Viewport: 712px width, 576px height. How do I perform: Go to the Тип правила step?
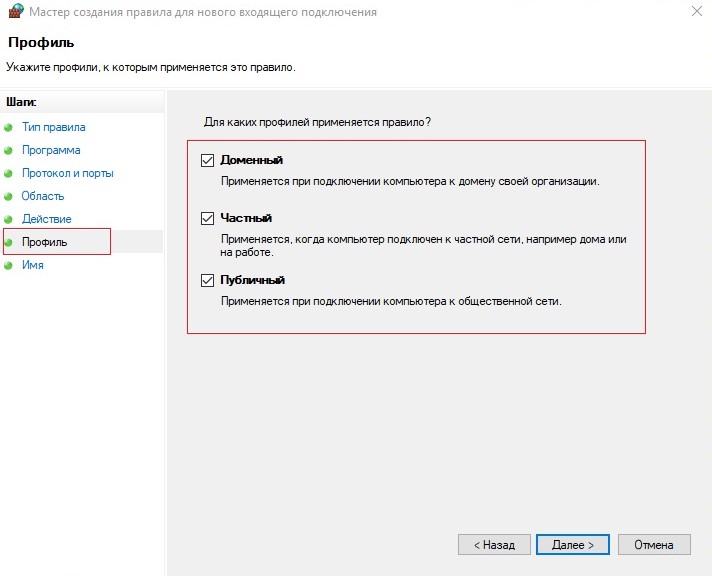click(x=54, y=127)
